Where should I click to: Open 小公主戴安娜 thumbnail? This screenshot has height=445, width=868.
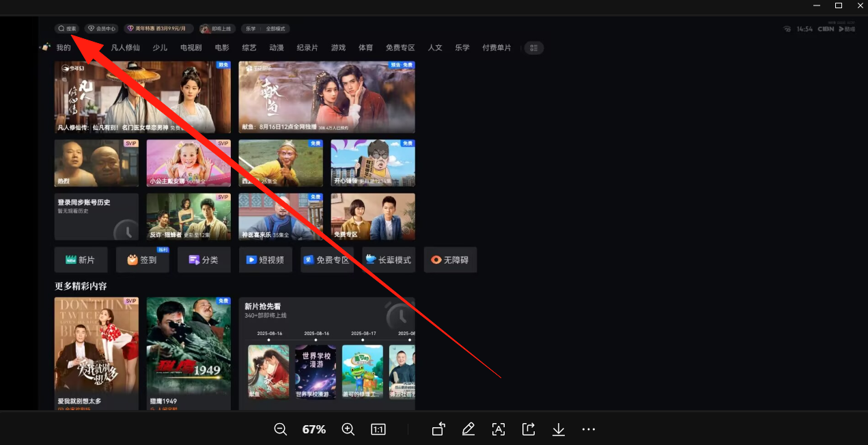[188, 163]
